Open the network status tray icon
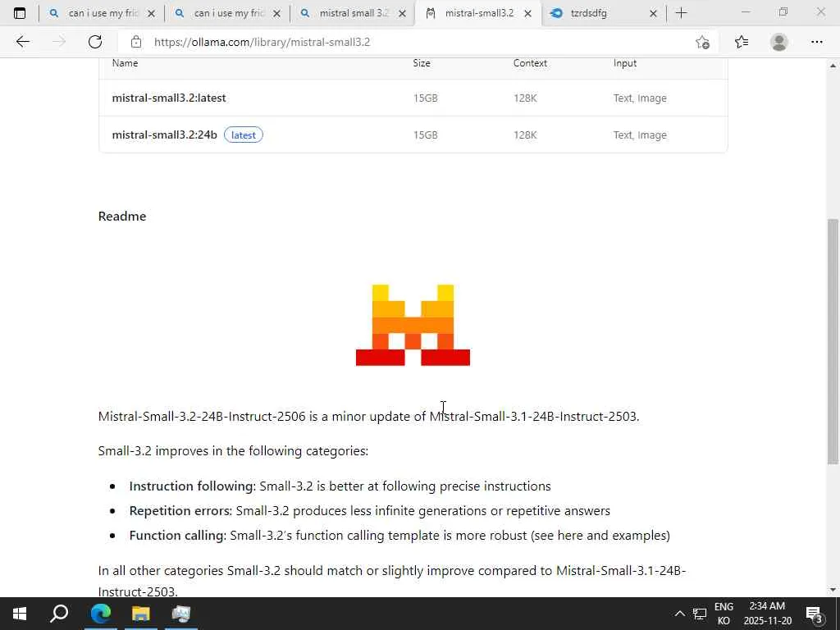Screen dimensions: 840x630 point(700,614)
